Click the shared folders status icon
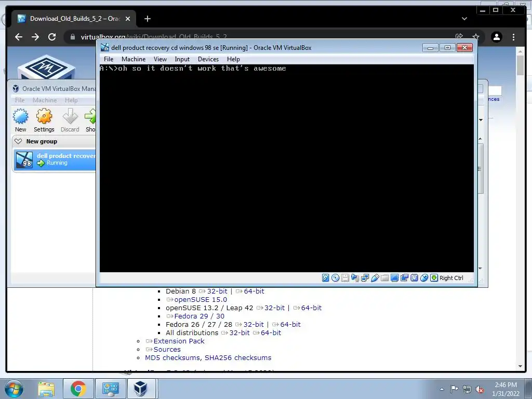 point(385,278)
